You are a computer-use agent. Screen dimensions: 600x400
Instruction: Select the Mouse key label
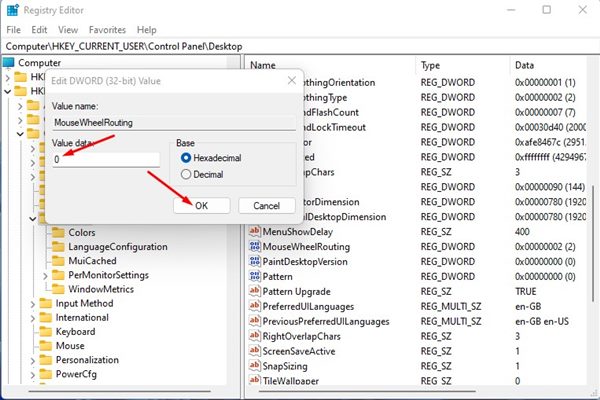70,346
